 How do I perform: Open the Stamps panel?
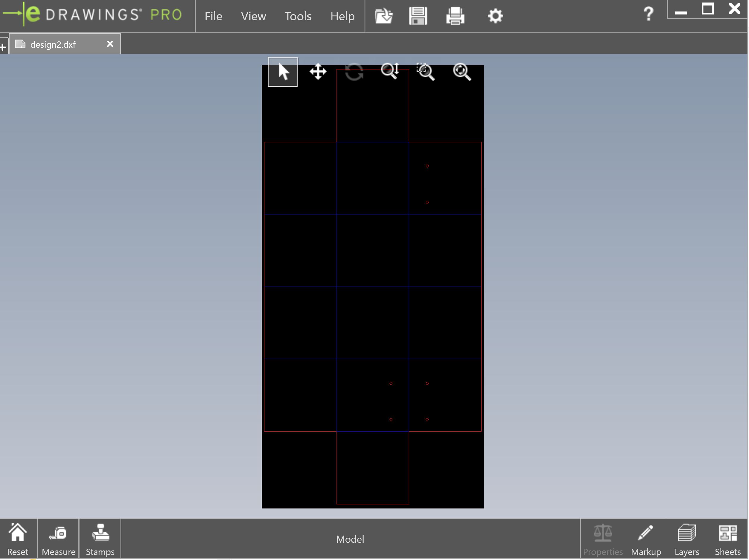click(x=100, y=539)
